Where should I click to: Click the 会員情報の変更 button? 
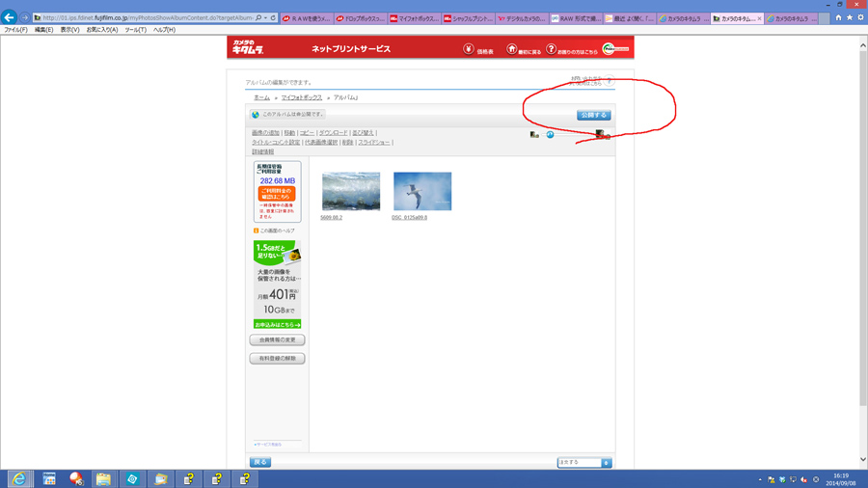coord(277,340)
